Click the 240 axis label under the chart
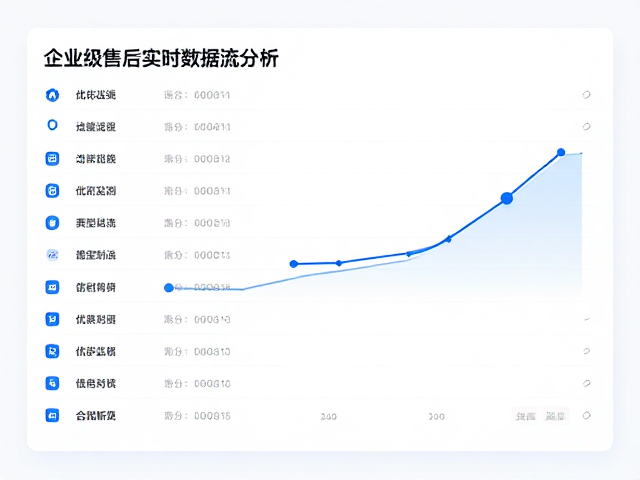The width and height of the screenshot is (640, 480). (329, 417)
